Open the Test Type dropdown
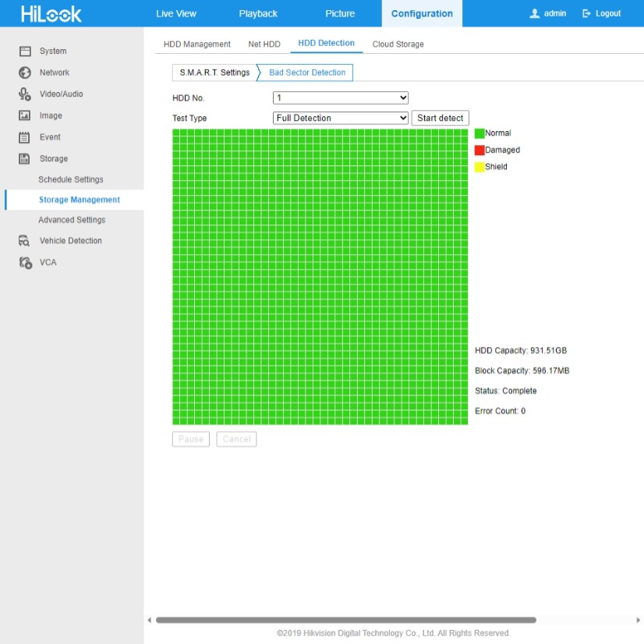 (x=340, y=119)
